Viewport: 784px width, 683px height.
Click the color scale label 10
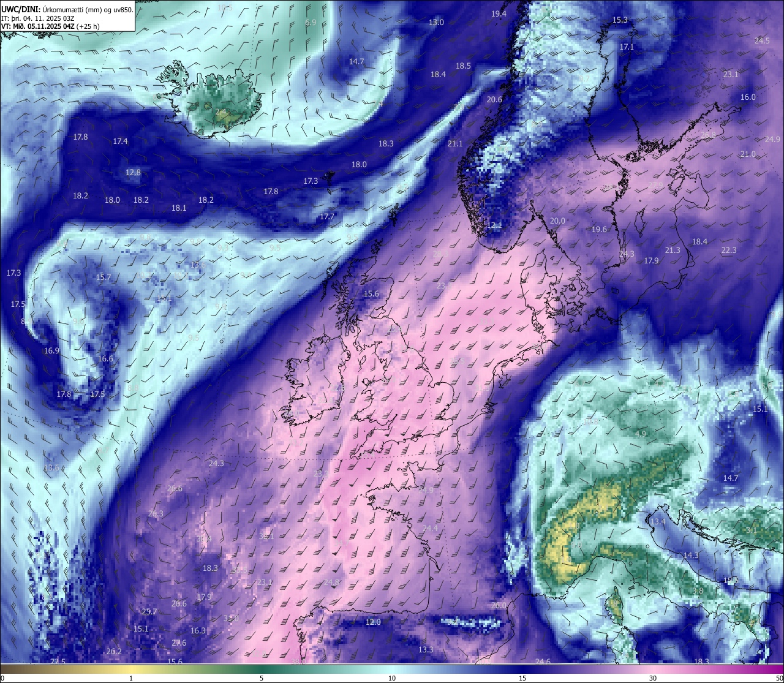392,678
